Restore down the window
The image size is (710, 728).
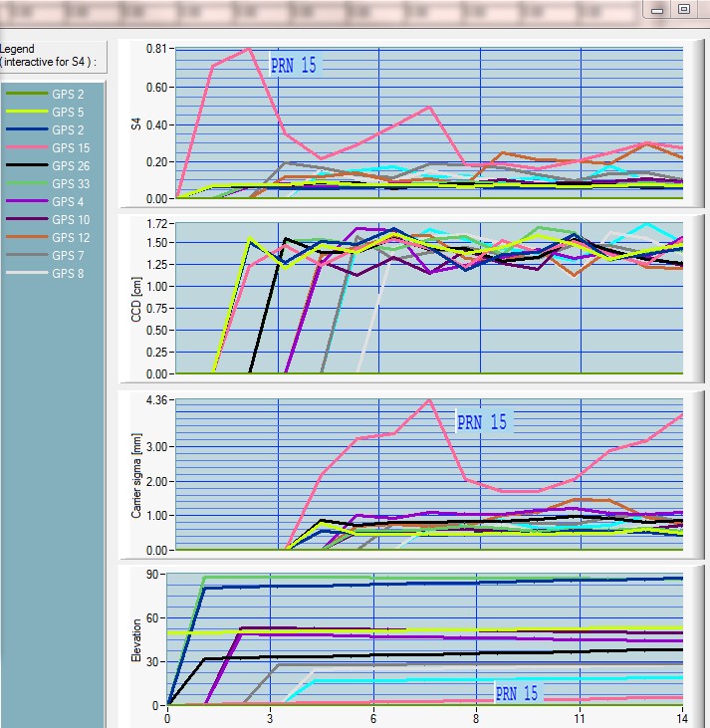684,9
